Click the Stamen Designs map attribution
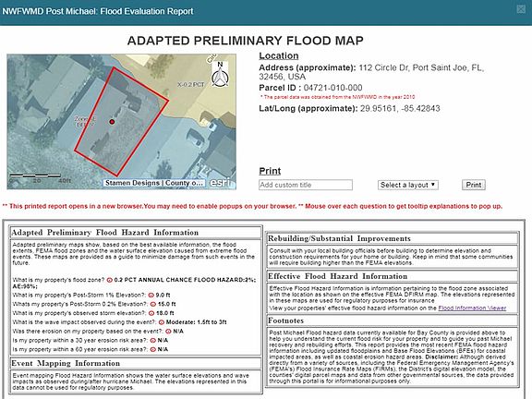 pos(154,183)
